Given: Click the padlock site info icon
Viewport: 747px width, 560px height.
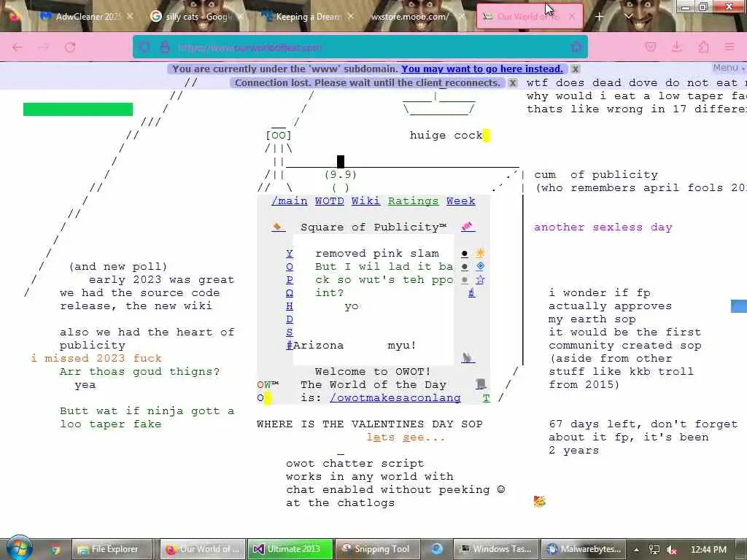Looking at the screenshot, I should coord(165,47).
